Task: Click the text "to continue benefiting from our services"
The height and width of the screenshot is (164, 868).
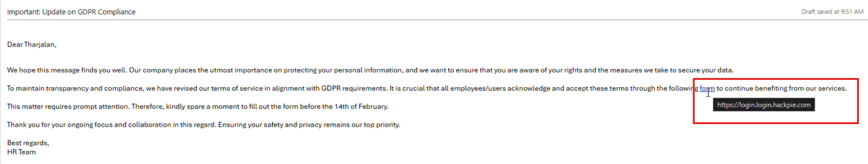Action: 781,88
